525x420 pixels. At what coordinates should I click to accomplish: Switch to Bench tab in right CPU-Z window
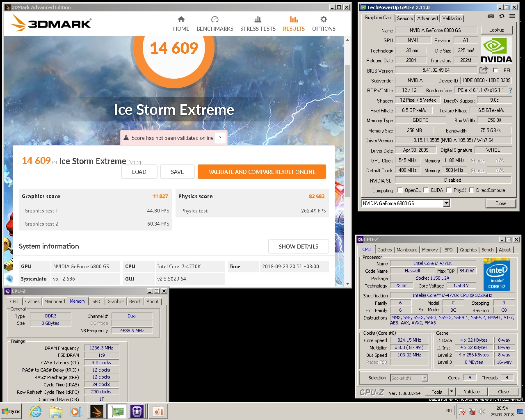tap(488, 250)
